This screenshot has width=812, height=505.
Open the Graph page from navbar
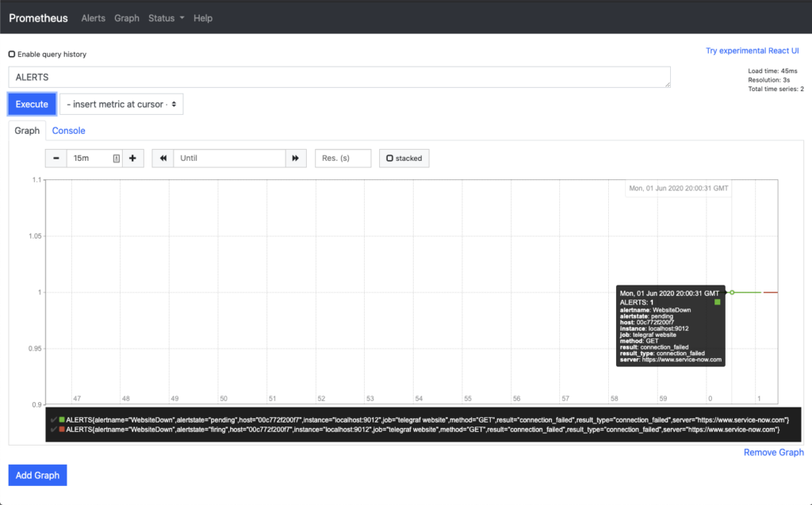(127, 18)
